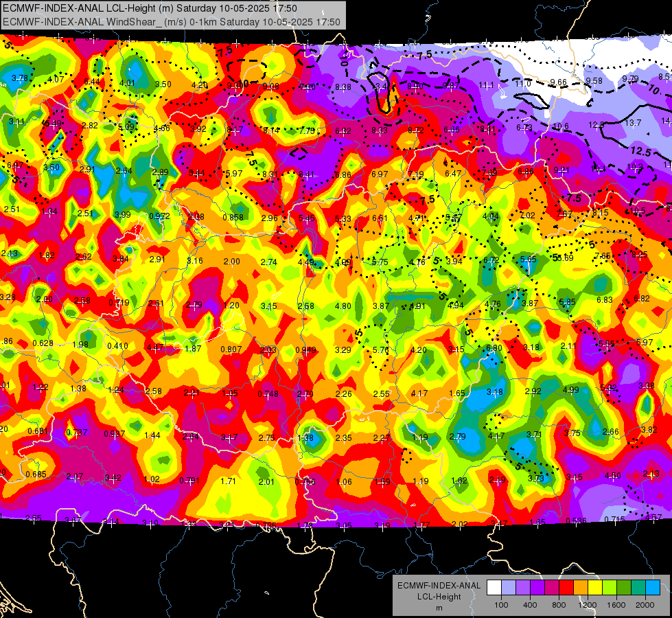Screen dimensions: 672x618
Task: Click the wind shear value 4.07
Action: point(56,80)
